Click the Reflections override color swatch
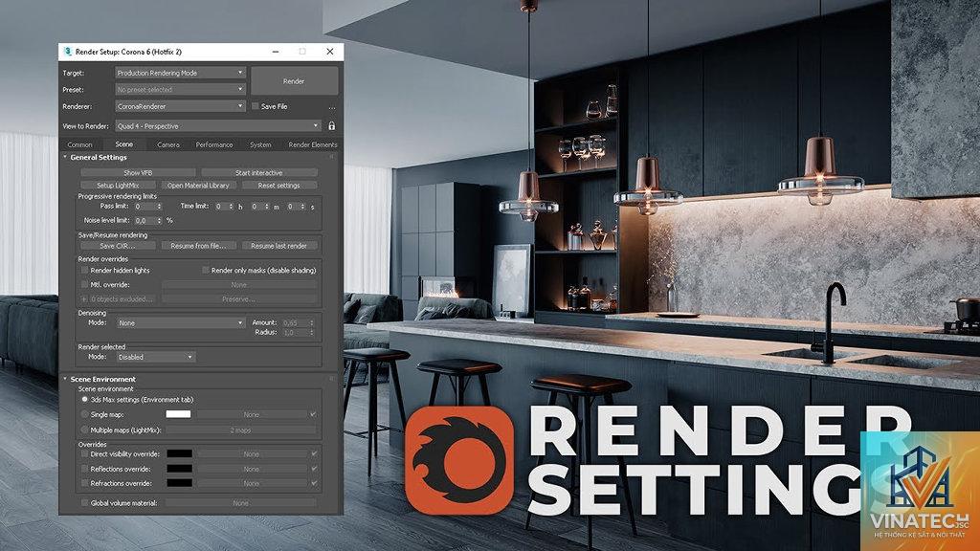The image size is (980, 551). (179, 469)
